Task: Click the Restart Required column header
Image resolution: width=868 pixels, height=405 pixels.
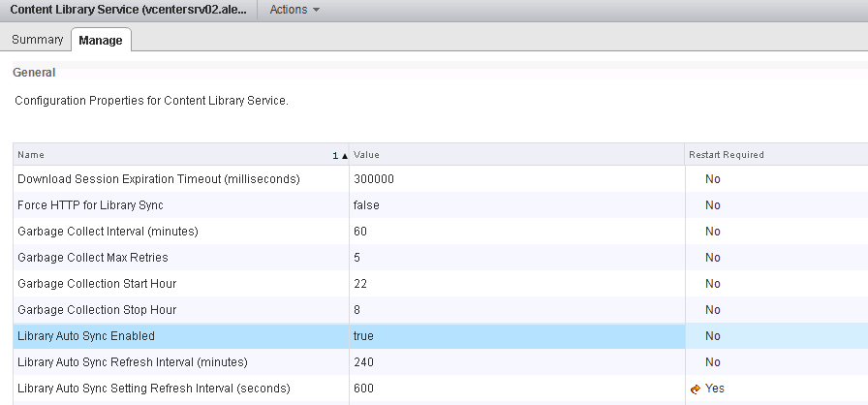Action: pos(726,155)
